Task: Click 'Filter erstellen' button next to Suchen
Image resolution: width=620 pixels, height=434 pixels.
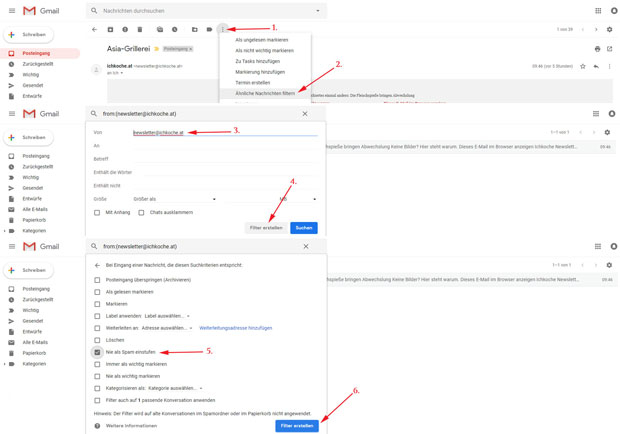Action: pos(266,228)
